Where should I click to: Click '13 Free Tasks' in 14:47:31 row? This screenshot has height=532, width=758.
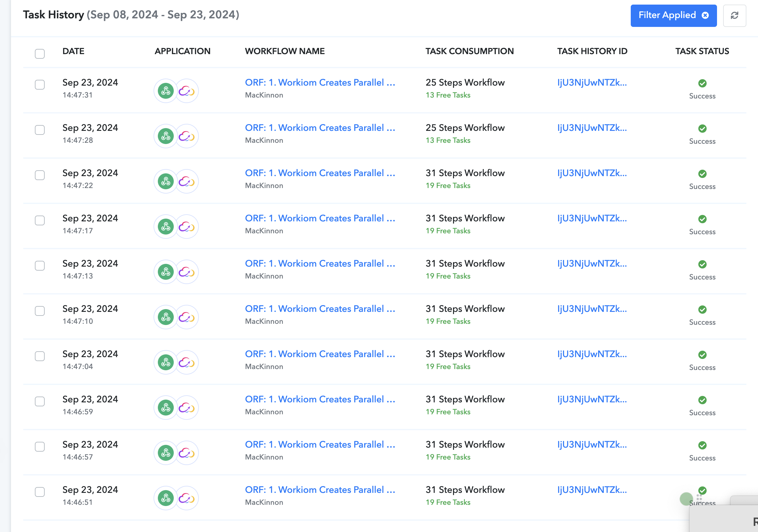(x=448, y=95)
